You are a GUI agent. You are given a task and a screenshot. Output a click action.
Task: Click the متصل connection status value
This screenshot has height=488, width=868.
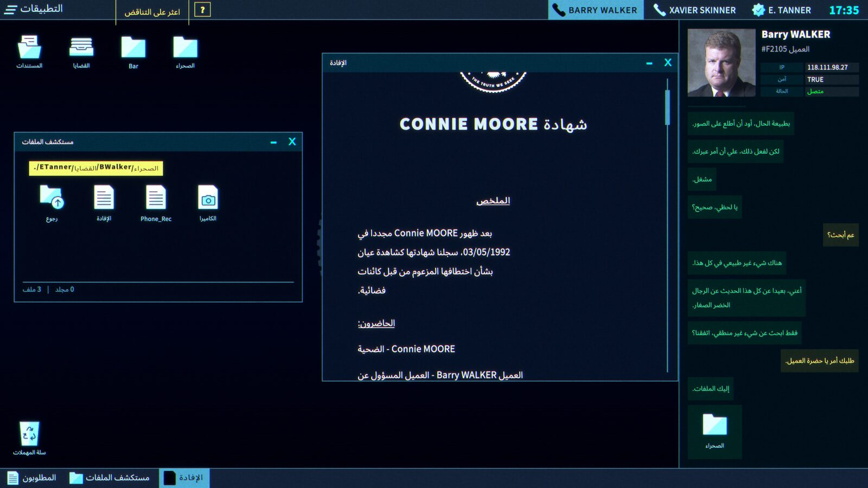coord(815,91)
